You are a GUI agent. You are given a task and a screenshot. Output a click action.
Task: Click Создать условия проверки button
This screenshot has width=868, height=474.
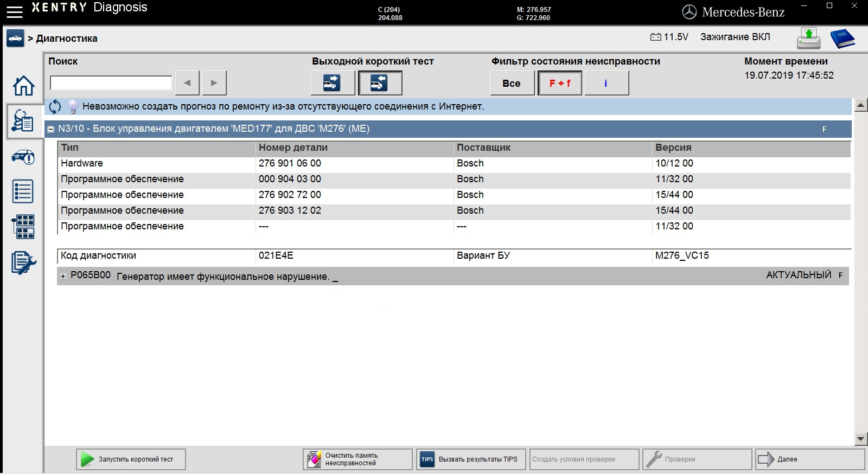[x=584, y=459]
